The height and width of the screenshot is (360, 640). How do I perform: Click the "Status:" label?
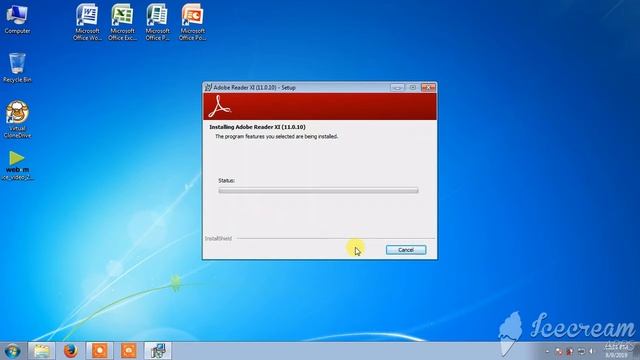(227, 180)
